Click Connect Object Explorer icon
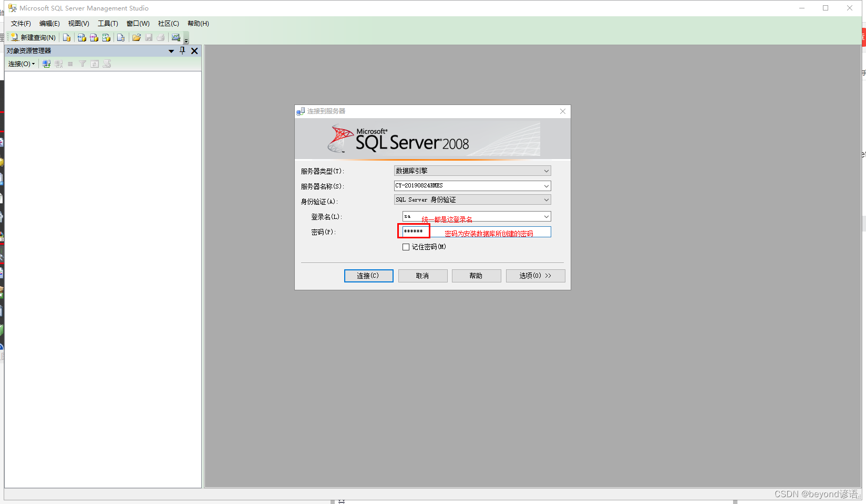The width and height of the screenshot is (866, 504). [46, 64]
